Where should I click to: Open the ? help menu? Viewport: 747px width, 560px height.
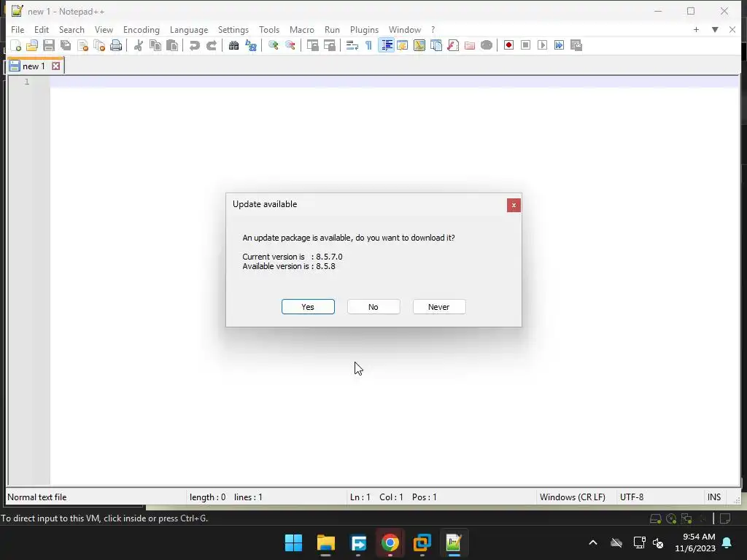point(433,29)
